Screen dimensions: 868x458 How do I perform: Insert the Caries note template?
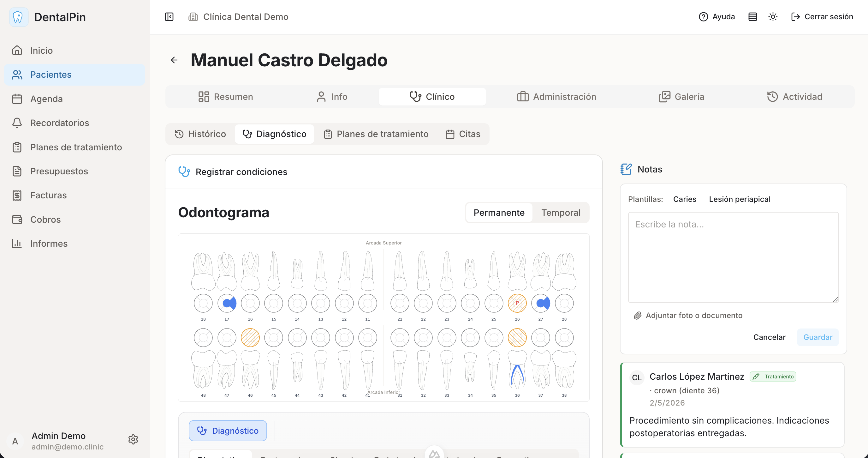(684, 199)
